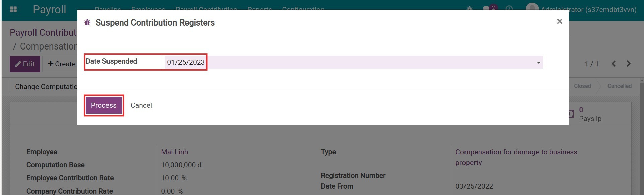Open the Payroll app title
The width and height of the screenshot is (644, 195).
(x=50, y=9)
